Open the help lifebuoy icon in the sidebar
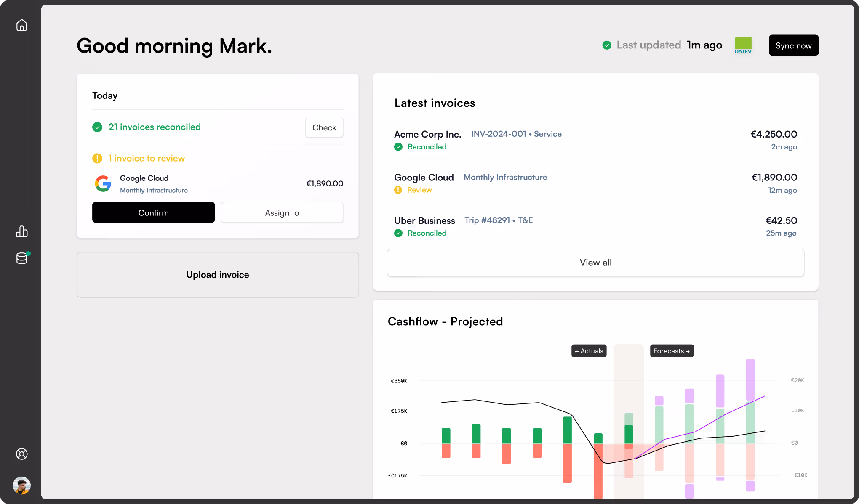 tap(21, 454)
